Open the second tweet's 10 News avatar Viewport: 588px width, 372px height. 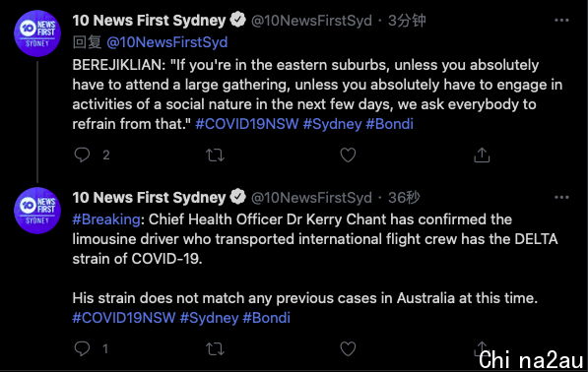click(37, 211)
